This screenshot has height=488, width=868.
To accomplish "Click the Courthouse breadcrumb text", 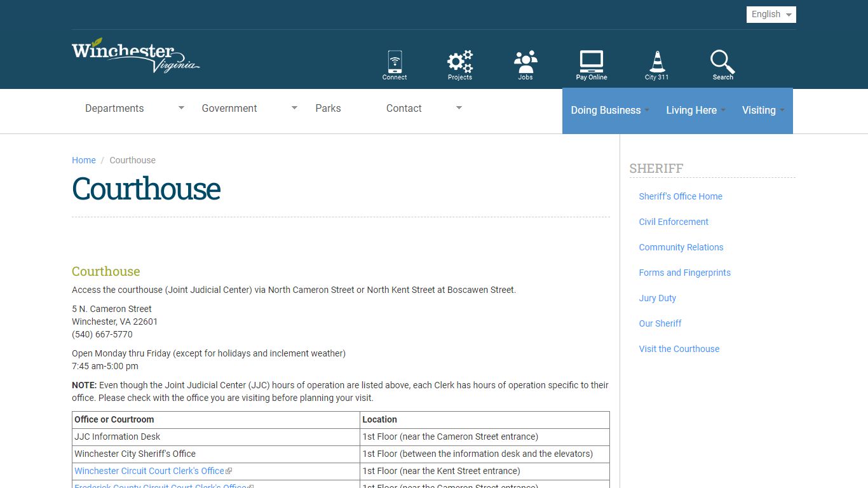I will click(x=132, y=160).
